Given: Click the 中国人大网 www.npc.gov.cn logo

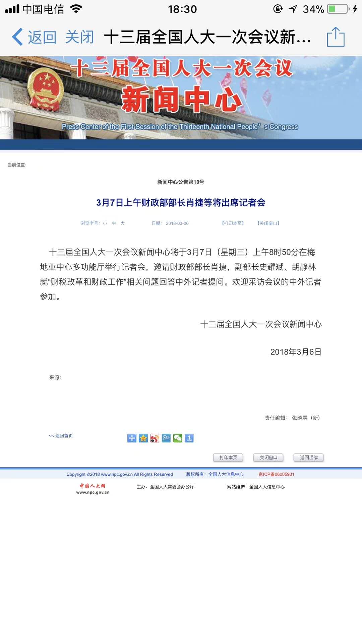Looking at the screenshot, I should (93, 489).
